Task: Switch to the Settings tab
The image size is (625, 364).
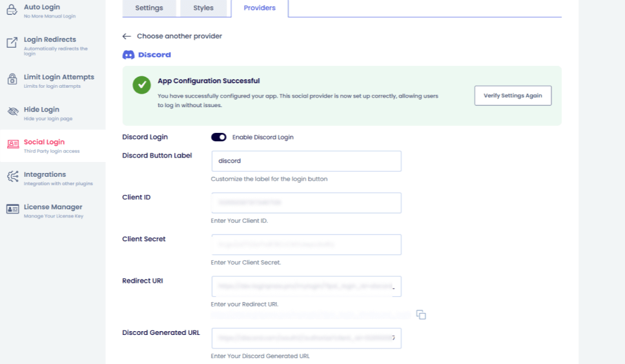Action: pos(149,8)
